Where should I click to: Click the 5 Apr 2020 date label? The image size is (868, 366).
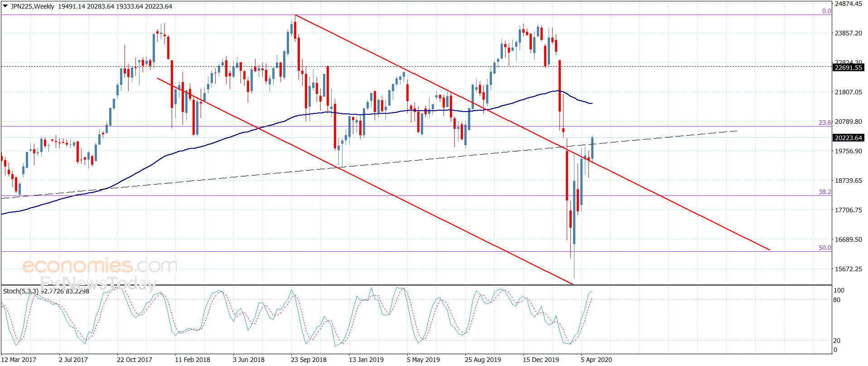[x=597, y=360]
